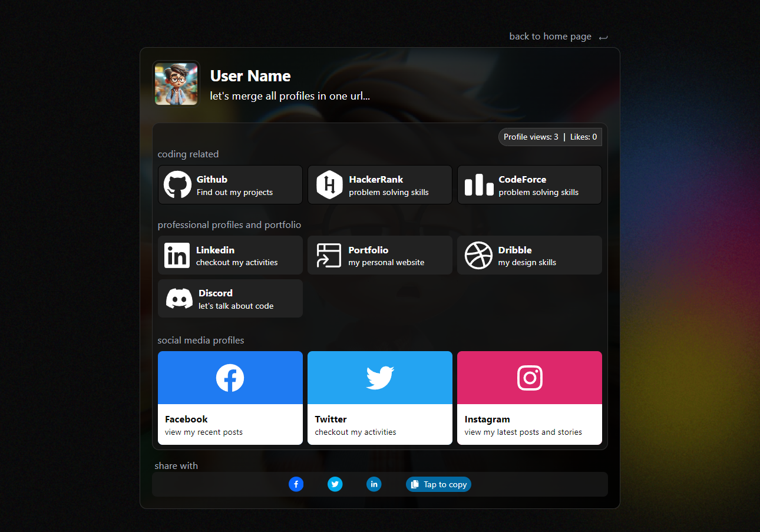The height and width of the screenshot is (532, 760).
Task: Open Twitter 'checkout my activities' text
Action: pyautogui.click(x=355, y=432)
